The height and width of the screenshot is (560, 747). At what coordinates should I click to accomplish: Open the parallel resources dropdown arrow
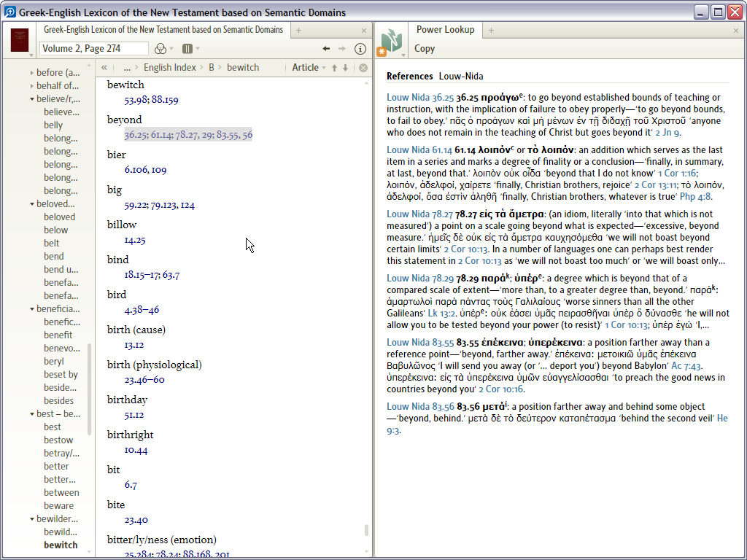[x=171, y=49]
